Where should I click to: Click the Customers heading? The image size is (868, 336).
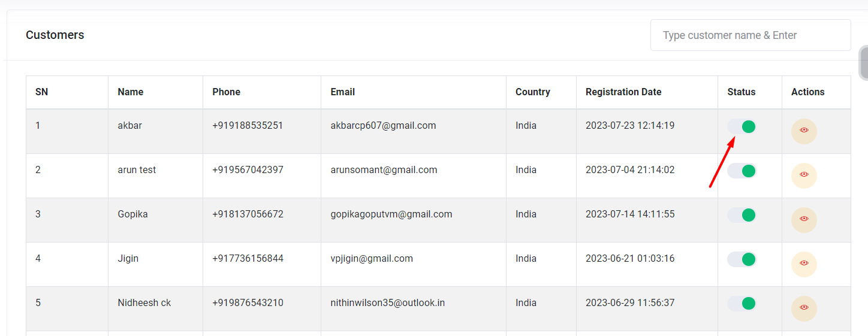(x=55, y=35)
